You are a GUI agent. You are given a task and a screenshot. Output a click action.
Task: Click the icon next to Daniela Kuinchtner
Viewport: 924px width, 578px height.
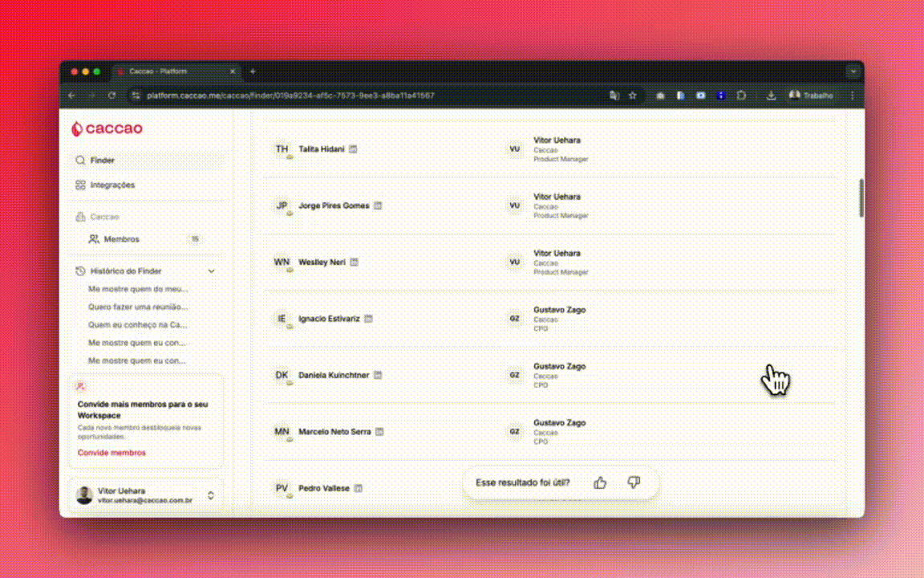tap(378, 375)
